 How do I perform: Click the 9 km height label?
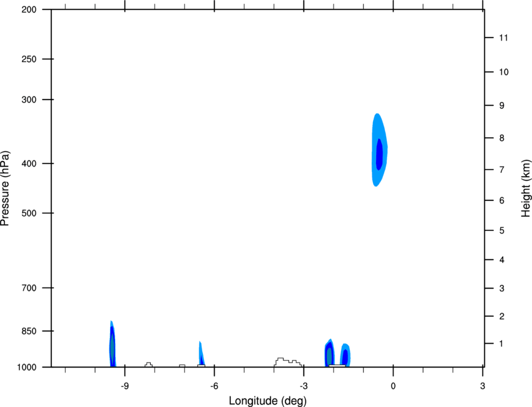click(x=502, y=106)
